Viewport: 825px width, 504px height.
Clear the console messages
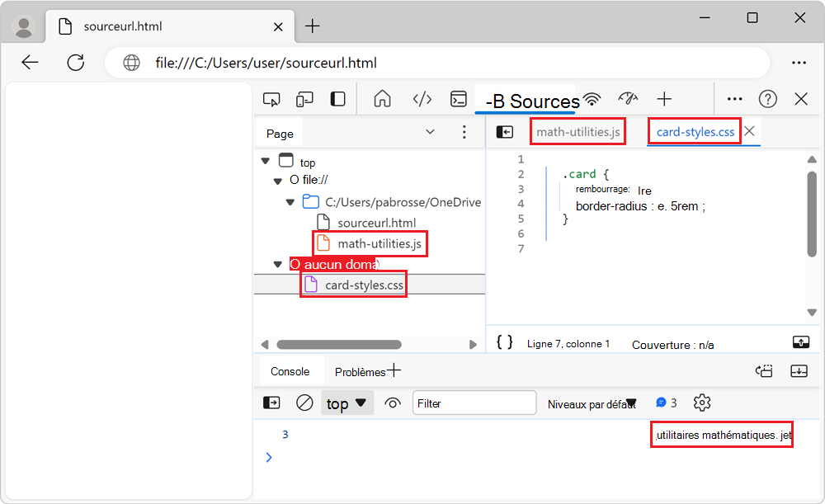(305, 403)
